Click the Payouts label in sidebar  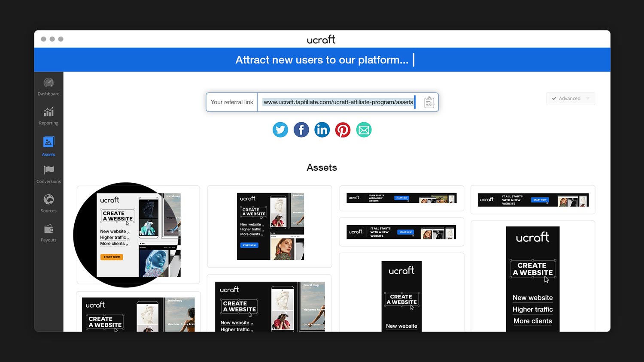(x=49, y=240)
